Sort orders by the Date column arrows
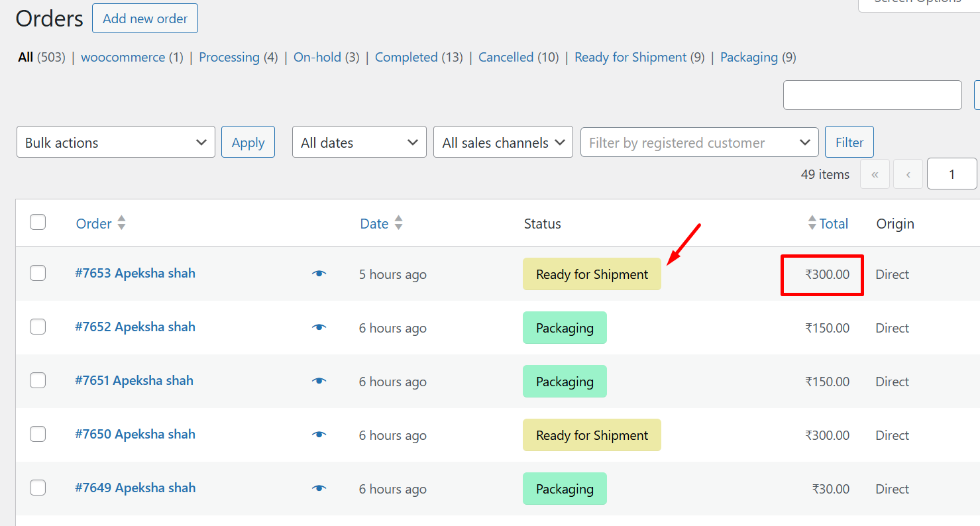 pyautogui.click(x=398, y=223)
